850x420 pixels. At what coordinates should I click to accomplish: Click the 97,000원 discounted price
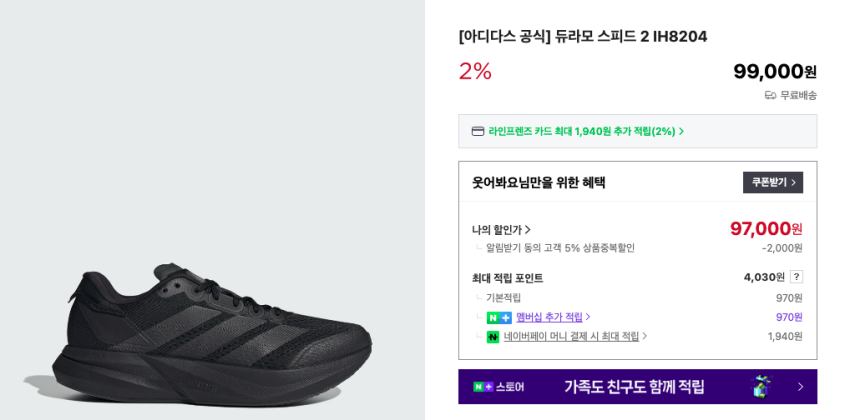click(766, 229)
